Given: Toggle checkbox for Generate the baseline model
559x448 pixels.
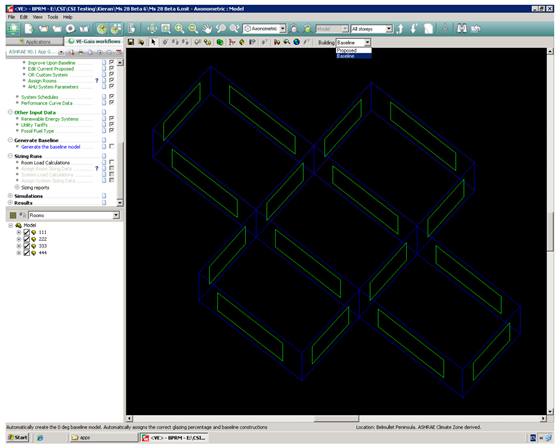Looking at the screenshot, I should pos(112,146).
